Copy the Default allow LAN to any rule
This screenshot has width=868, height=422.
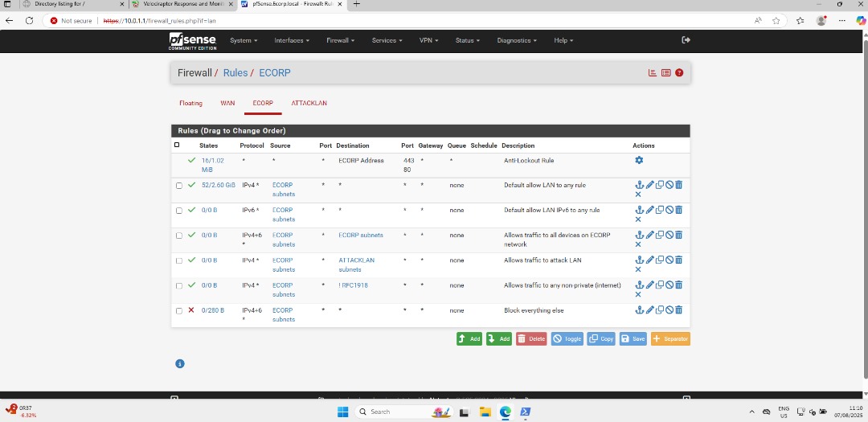coord(659,185)
